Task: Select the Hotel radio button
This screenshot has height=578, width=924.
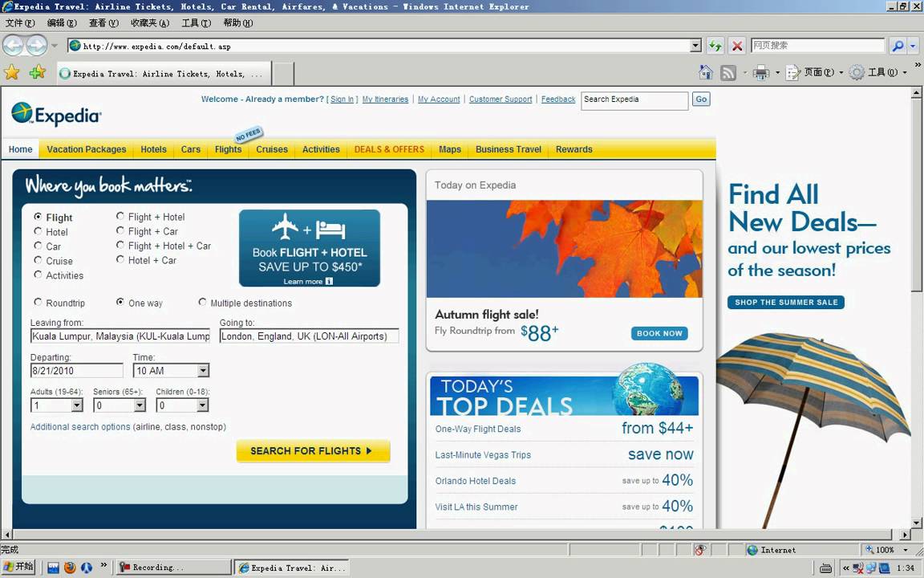Action: click(38, 231)
